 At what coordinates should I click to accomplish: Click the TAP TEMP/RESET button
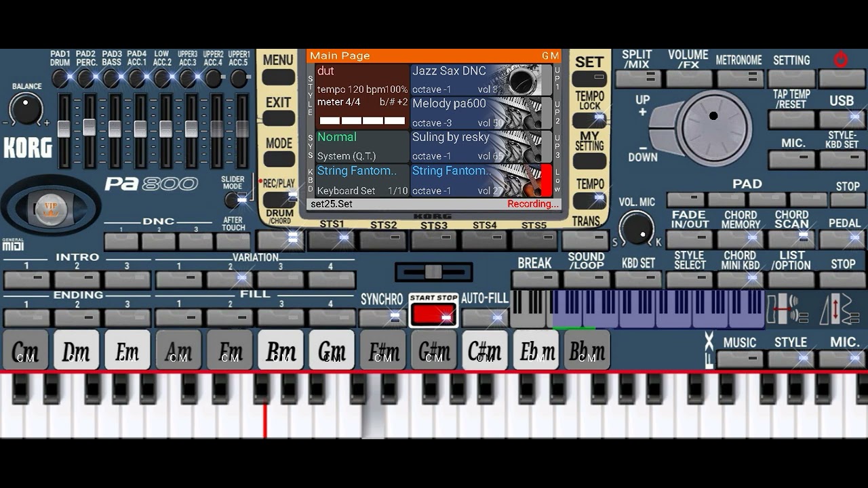pos(791,120)
